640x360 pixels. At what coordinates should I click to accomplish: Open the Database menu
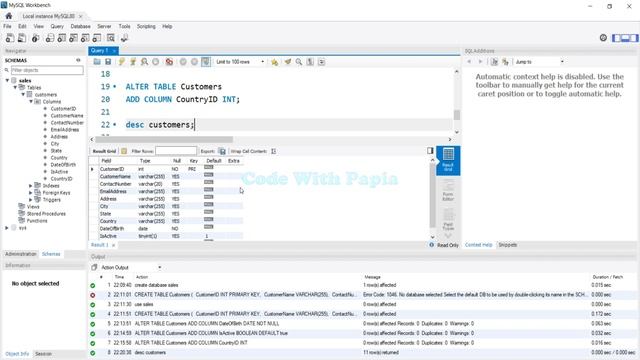[80, 26]
